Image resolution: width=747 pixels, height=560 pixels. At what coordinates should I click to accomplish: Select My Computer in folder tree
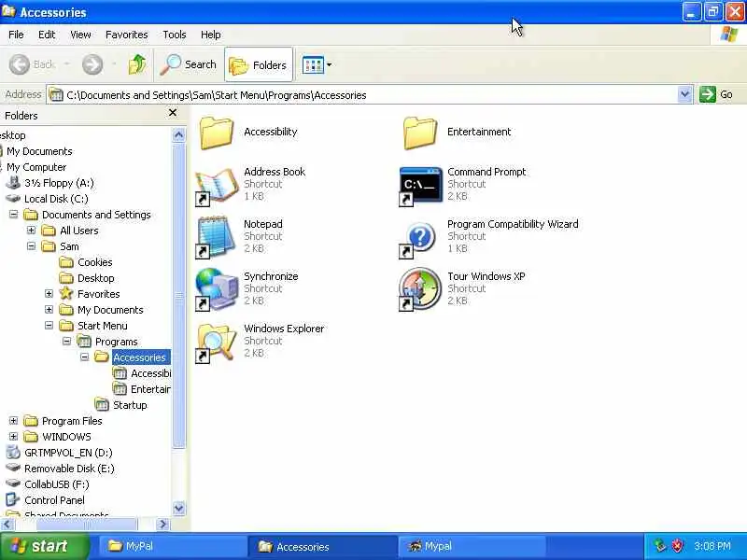click(36, 167)
